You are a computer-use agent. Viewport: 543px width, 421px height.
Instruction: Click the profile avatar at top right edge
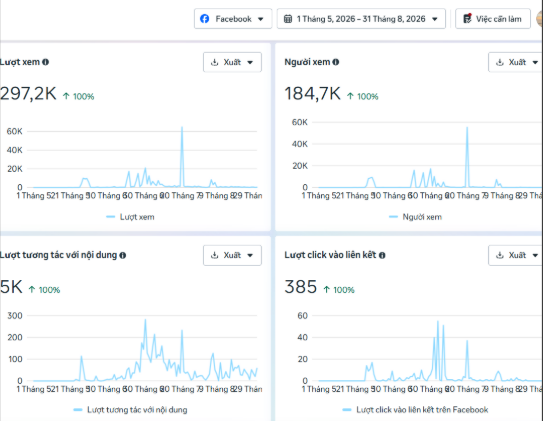click(540, 19)
